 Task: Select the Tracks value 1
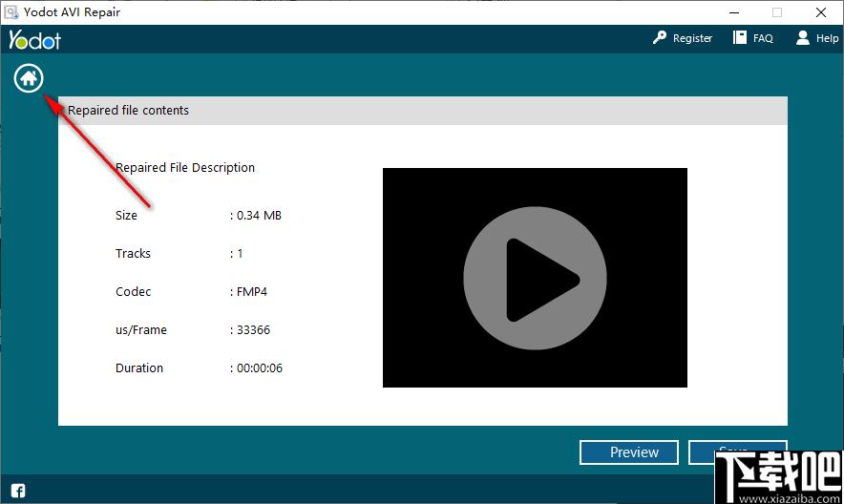240,253
